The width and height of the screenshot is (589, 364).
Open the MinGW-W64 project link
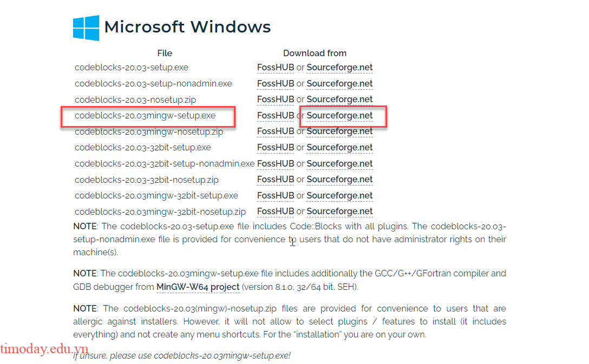(198, 287)
